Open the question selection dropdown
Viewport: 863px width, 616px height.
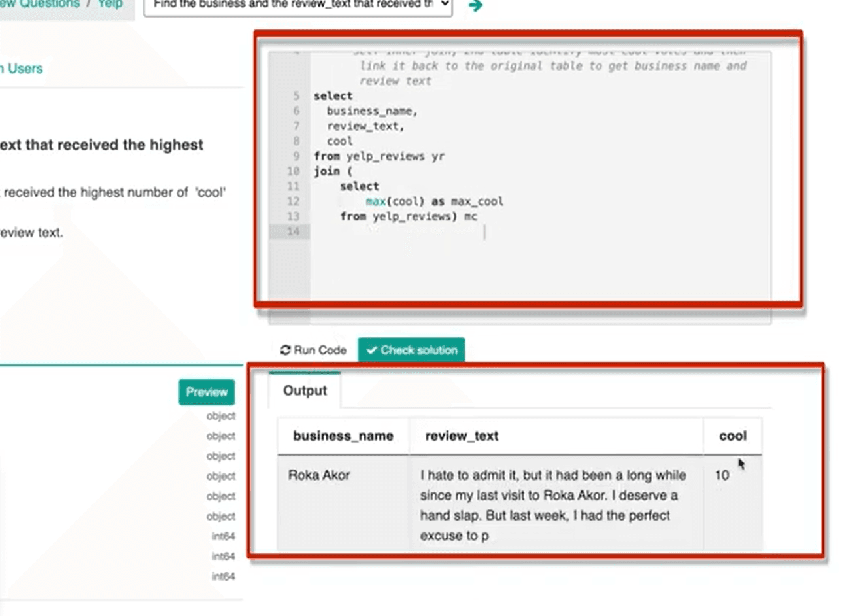[297, 5]
